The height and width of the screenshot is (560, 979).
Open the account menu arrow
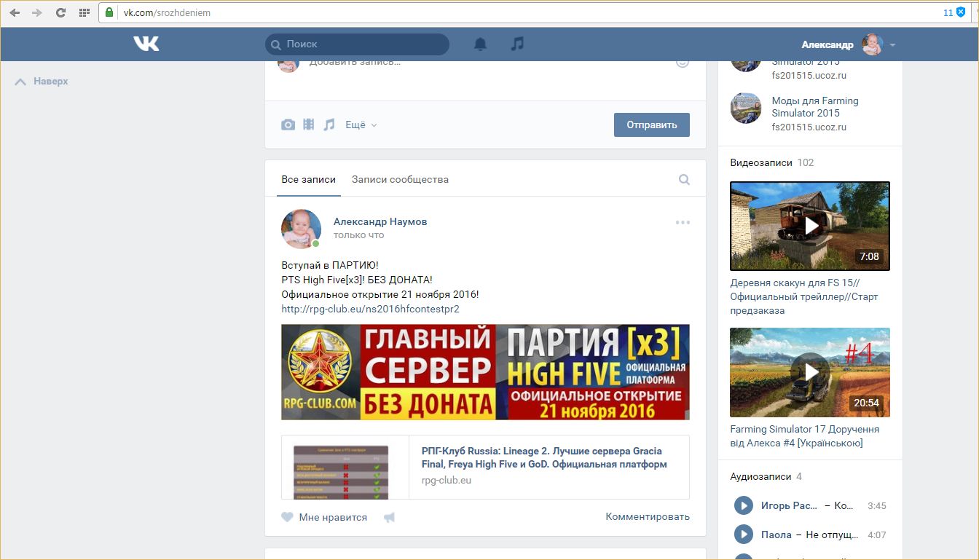(892, 45)
